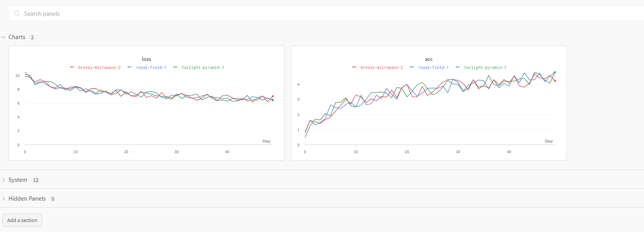Click the Charts section heading
This screenshot has height=232, width=644.
[x=17, y=37]
